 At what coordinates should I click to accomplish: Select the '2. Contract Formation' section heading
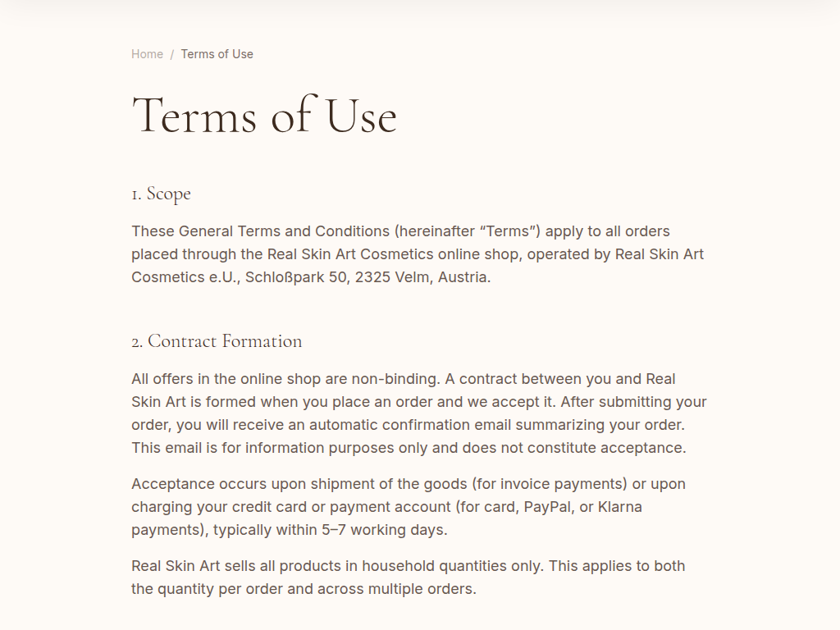pyautogui.click(x=217, y=341)
